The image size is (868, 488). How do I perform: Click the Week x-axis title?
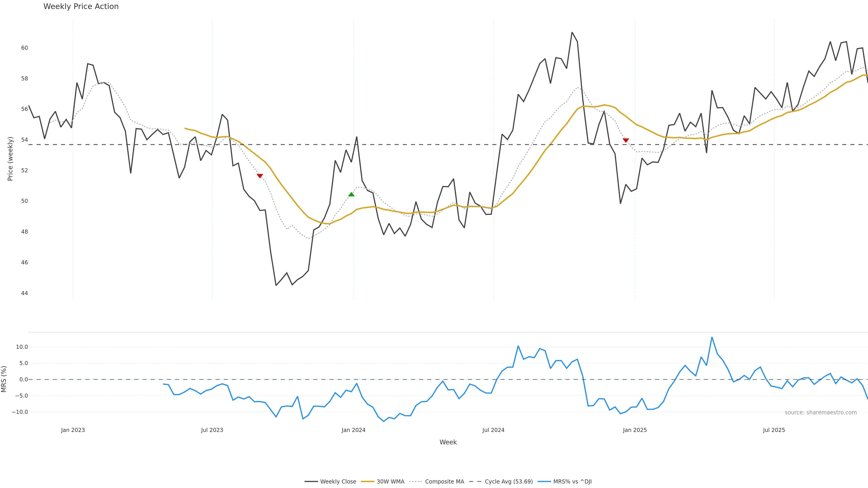tap(448, 442)
